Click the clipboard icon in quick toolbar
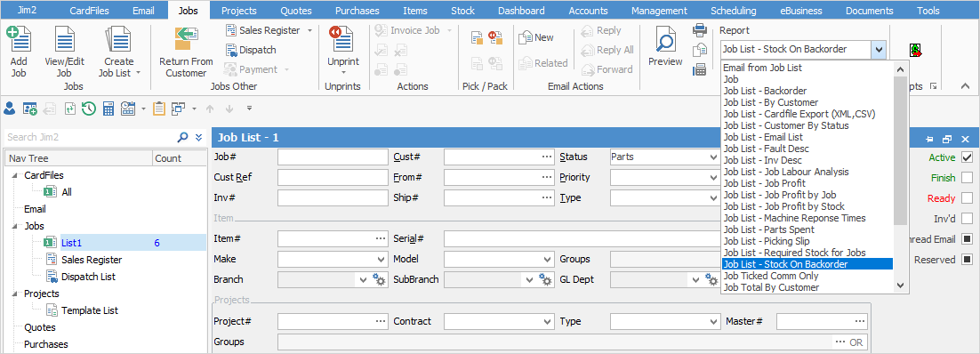 159,109
